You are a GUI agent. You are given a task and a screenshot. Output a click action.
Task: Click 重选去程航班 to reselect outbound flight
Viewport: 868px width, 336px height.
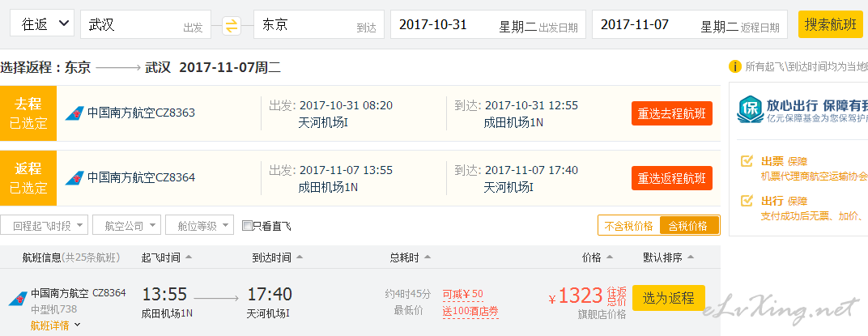click(x=672, y=113)
